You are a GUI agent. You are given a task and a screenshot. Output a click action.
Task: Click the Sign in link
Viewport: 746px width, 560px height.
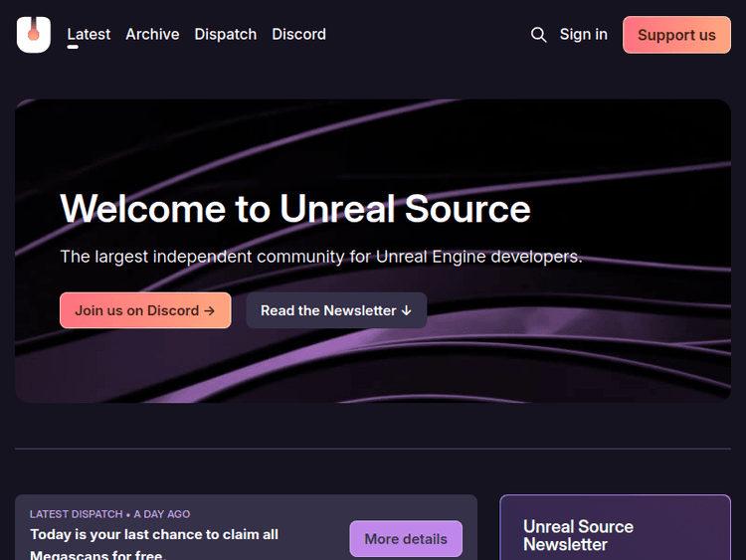pyautogui.click(x=583, y=34)
